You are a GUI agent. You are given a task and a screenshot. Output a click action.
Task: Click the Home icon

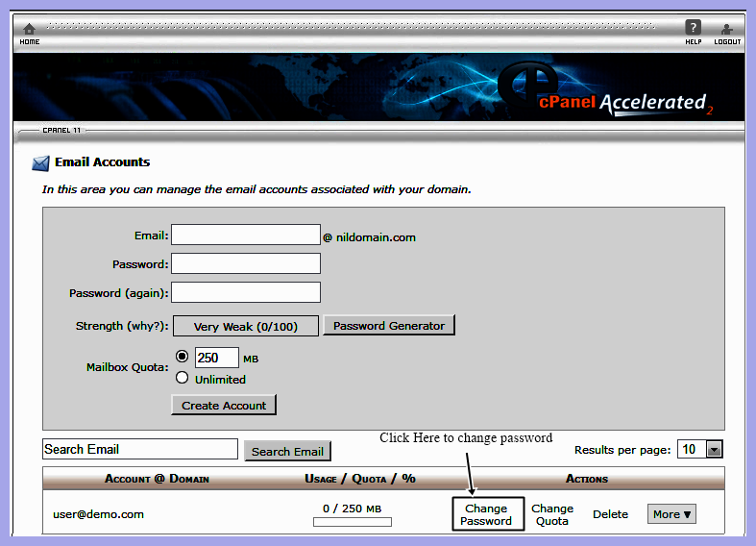tap(29, 32)
